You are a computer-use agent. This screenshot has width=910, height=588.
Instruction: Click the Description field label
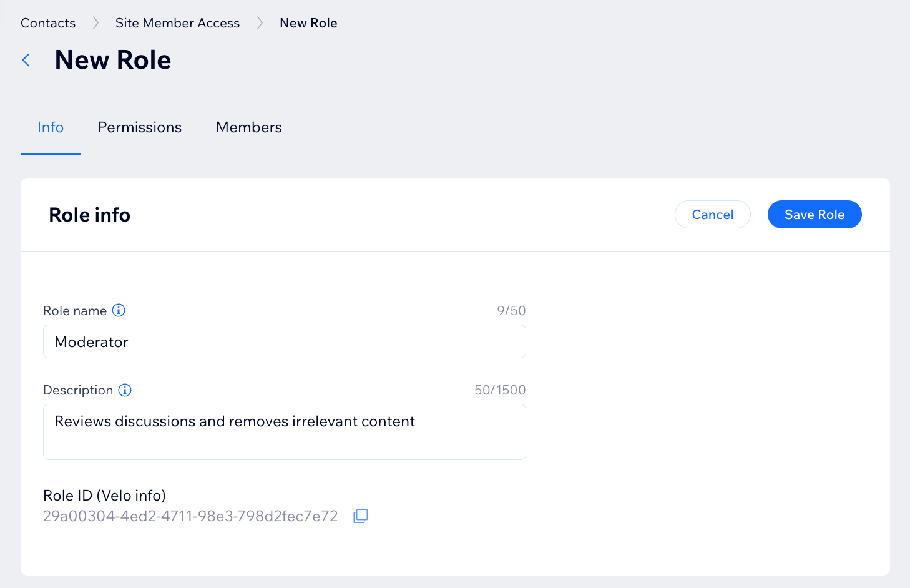click(78, 390)
